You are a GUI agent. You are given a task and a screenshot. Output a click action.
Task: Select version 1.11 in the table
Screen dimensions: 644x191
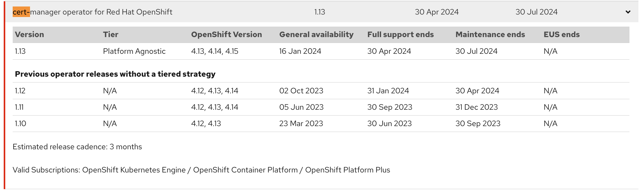pyautogui.click(x=19, y=107)
